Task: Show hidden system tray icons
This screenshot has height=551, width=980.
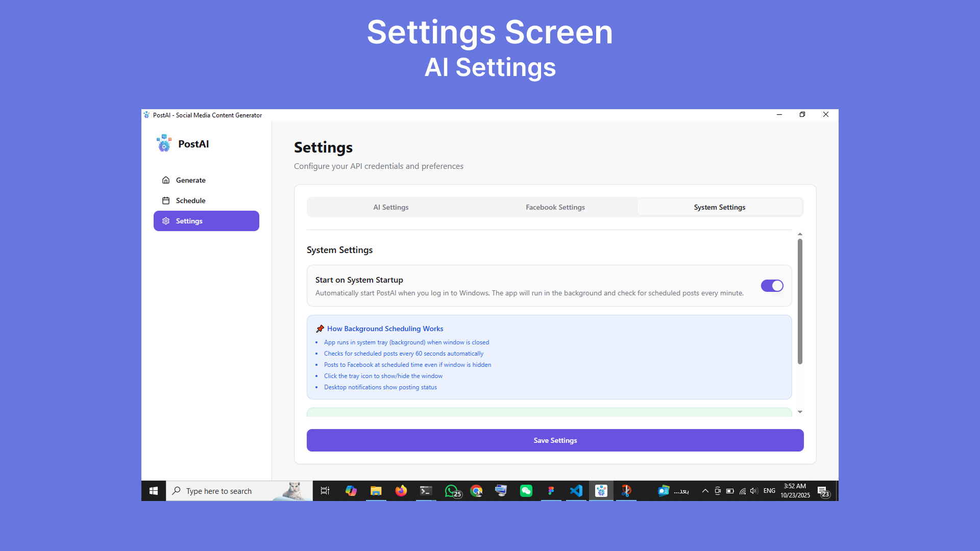Action: click(x=705, y=491)
